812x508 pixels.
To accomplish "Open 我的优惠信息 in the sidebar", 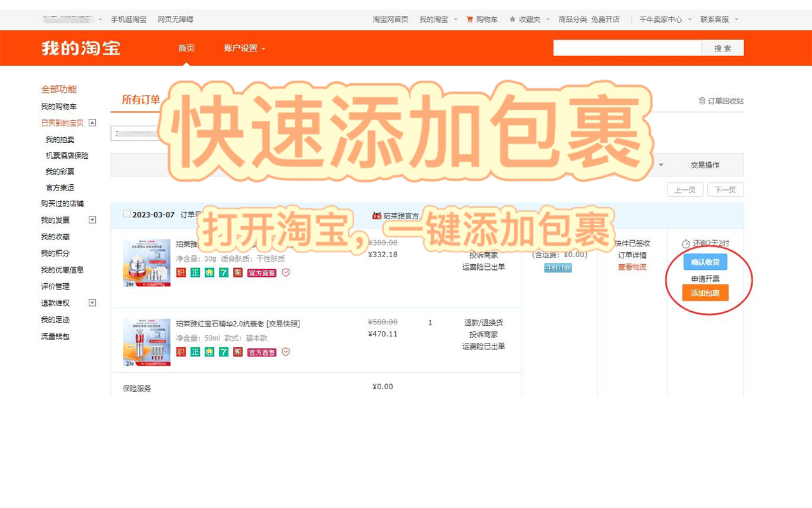I will pyautogui.click(x=62, y=270).
